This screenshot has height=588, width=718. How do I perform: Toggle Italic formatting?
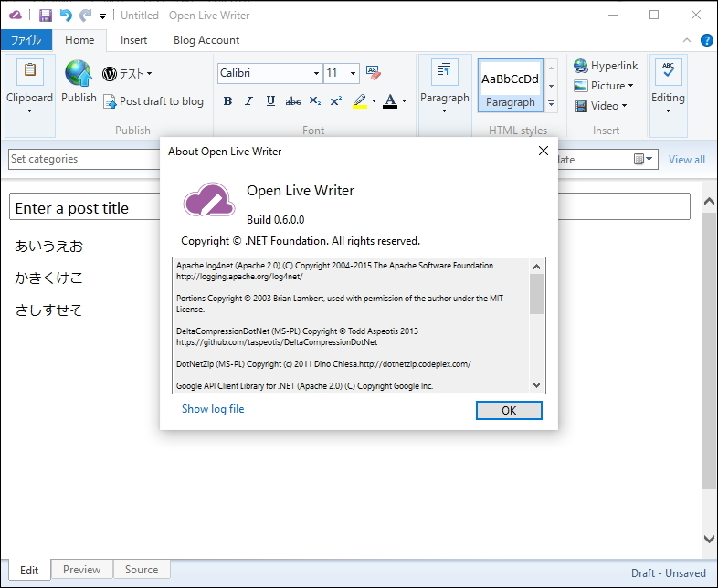coord(248,101)
